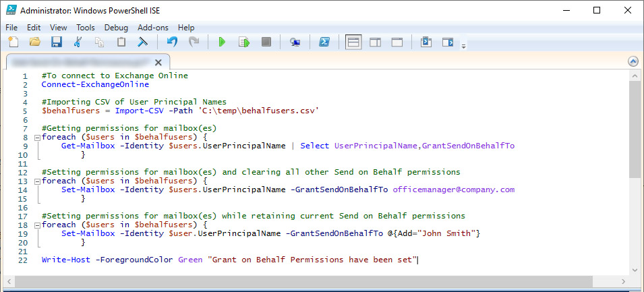Open toolbar overflow options arrow
This screenshot has height=292, width=644.
[464, 46]
